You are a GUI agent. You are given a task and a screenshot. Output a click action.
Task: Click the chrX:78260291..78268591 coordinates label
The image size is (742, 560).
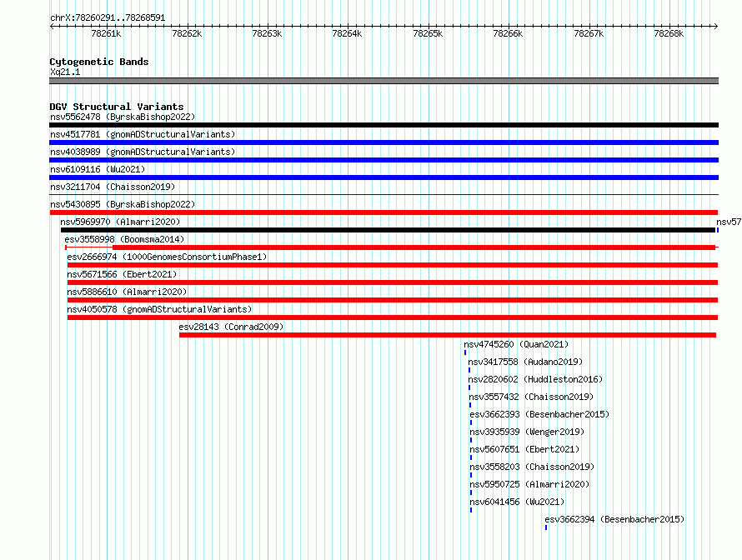[108, 18]
